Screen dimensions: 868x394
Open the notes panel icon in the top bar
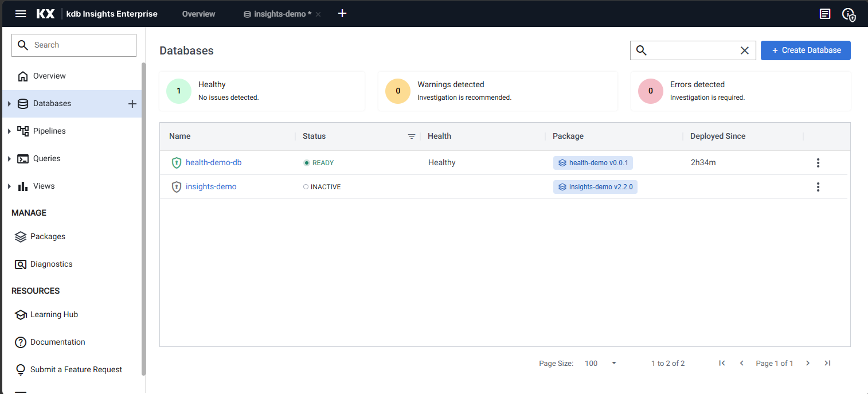tap(825, 14)
